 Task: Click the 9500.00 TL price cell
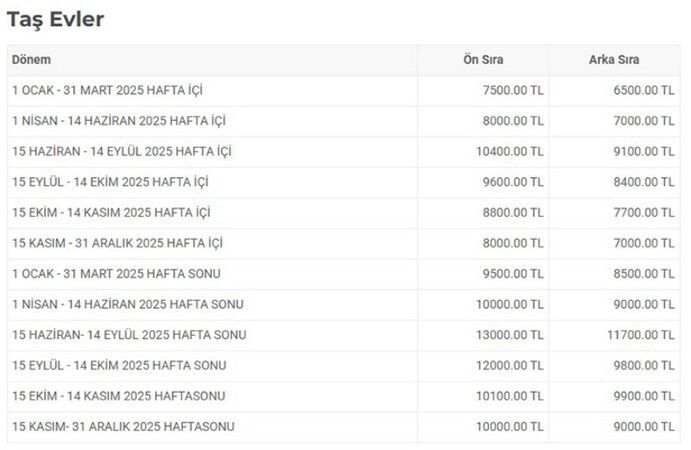[x=513, y=274]
